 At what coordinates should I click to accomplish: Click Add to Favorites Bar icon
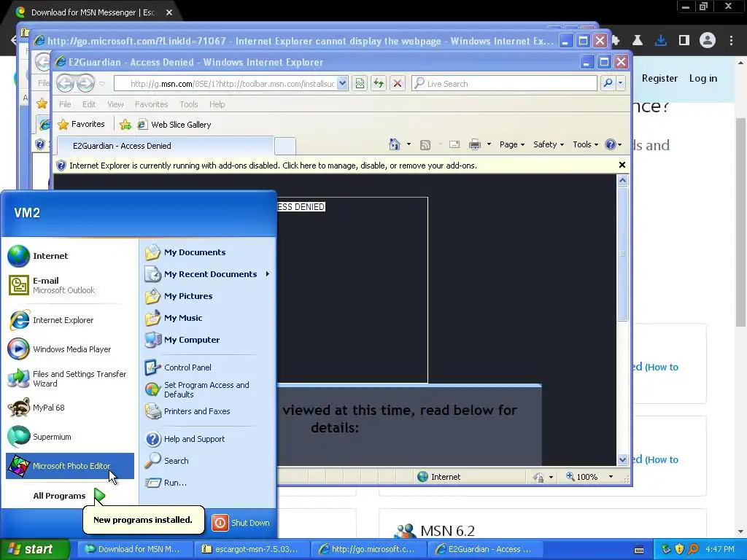tap(125, 125)
